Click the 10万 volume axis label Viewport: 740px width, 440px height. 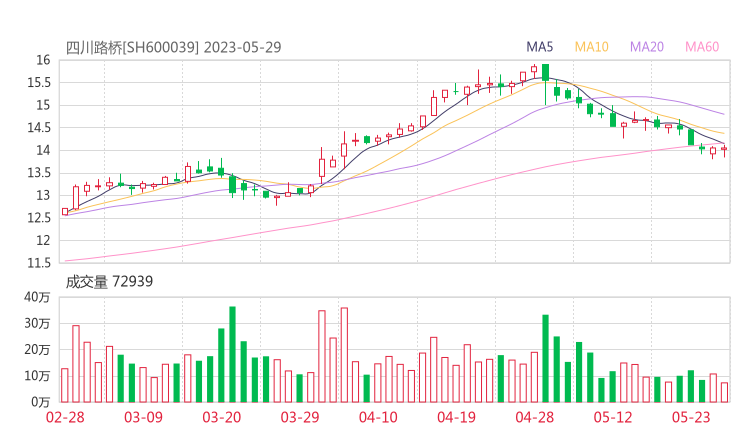pos(37,376)
